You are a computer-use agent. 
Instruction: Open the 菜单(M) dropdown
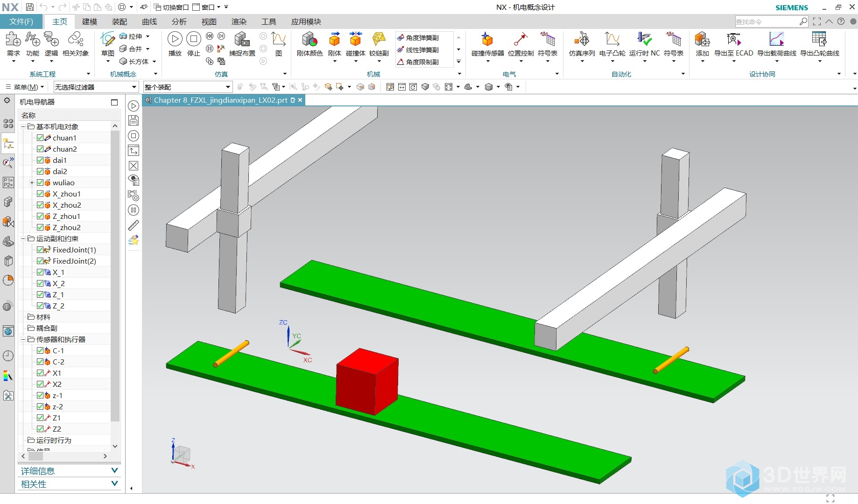[x=25, y=87]
